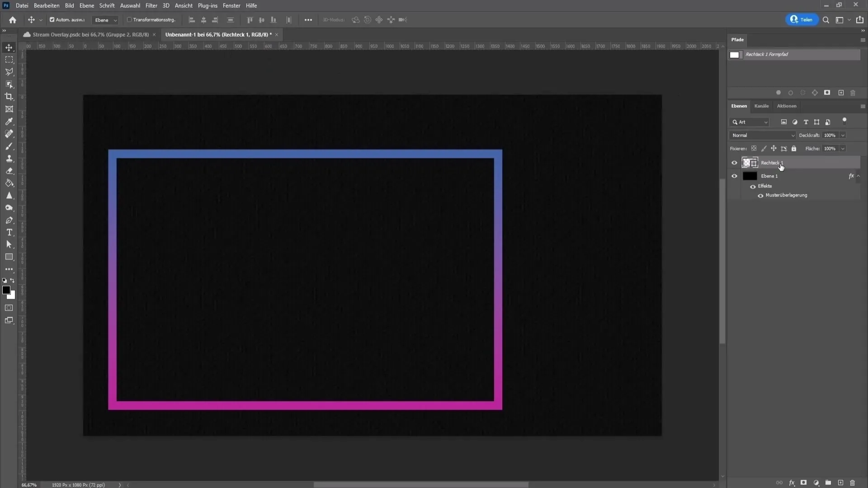Toggle lock transparent pixels
The width and height of the screenshot is (868, 488).
point(754,149)
